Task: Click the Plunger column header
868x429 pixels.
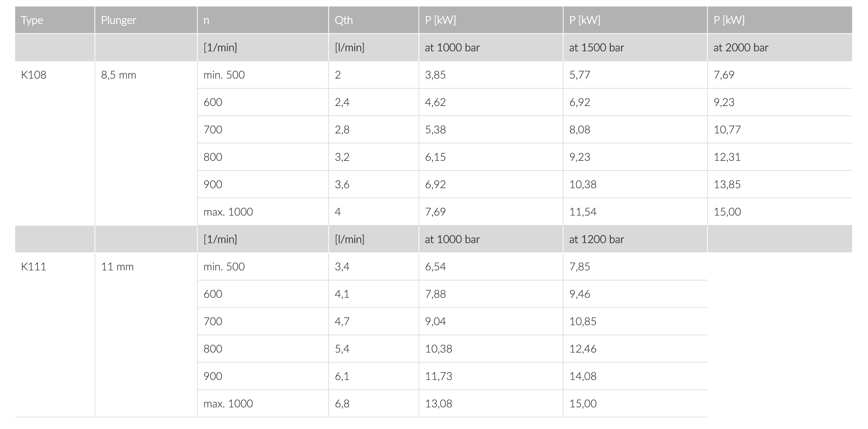Action: click(x=118, y=20)
